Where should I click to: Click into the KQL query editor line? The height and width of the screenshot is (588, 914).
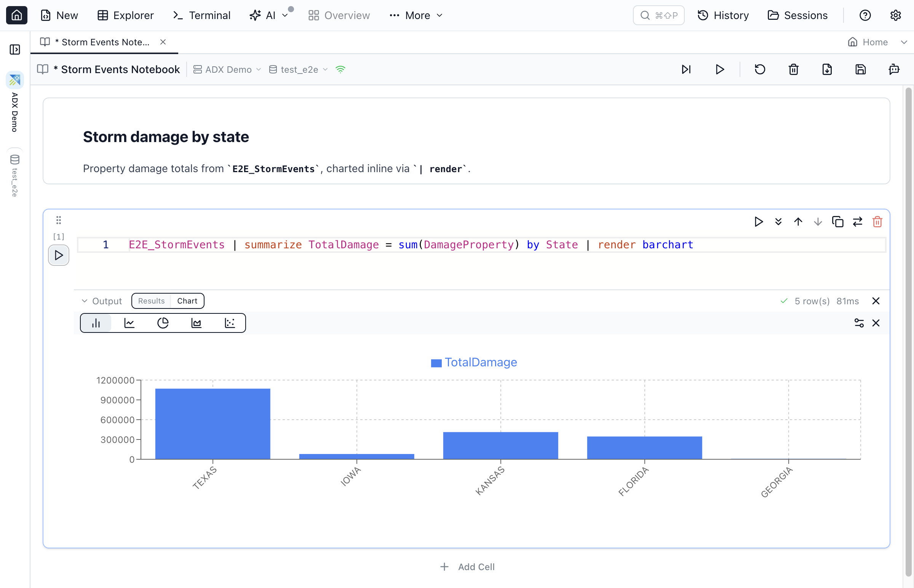click(x=481, y=245)
